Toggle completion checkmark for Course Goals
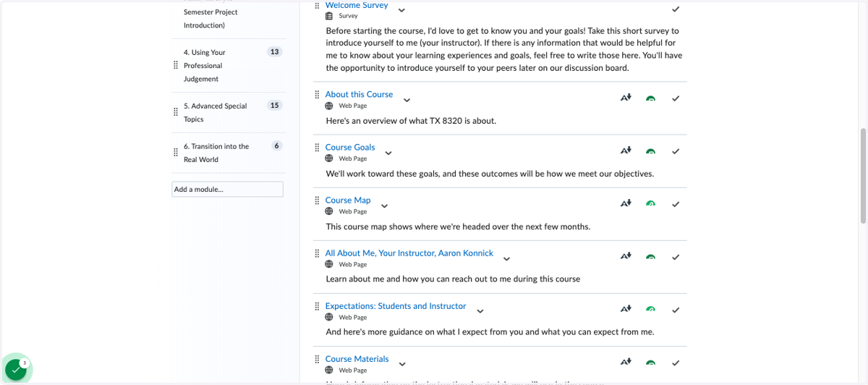The width and height of the screenshot is (868, 385). 676,151
